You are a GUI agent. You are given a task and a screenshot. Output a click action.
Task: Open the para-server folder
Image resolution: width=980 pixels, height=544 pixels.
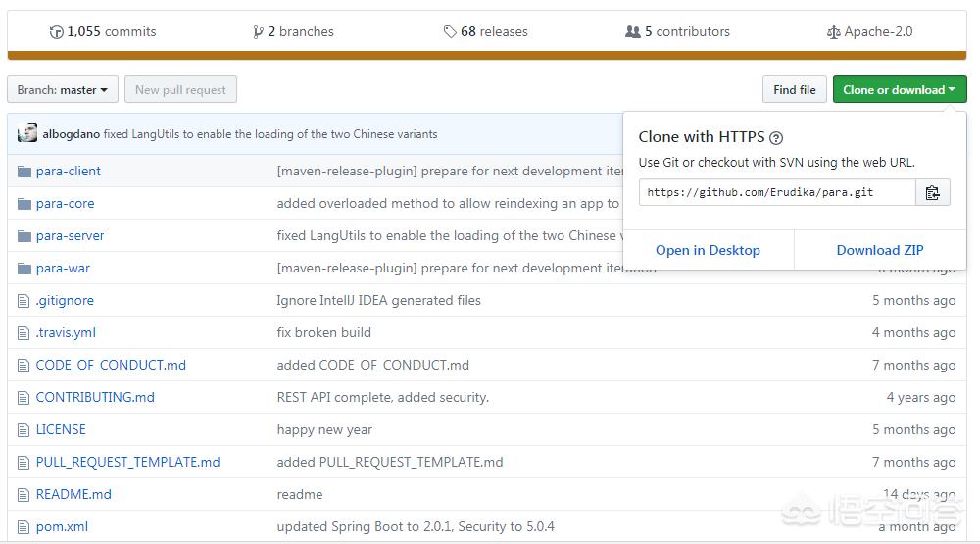pyautogui.click(x=70, y=236)
